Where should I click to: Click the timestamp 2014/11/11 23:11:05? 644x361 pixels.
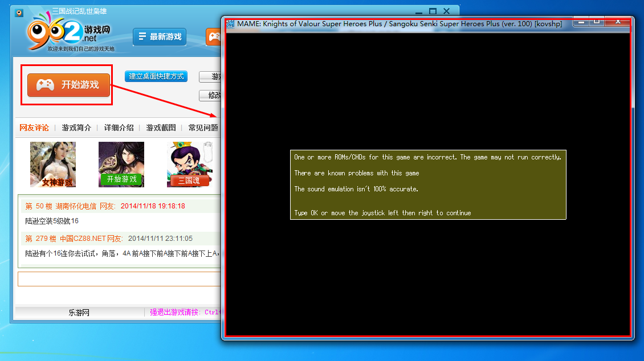tap(160, 239)
